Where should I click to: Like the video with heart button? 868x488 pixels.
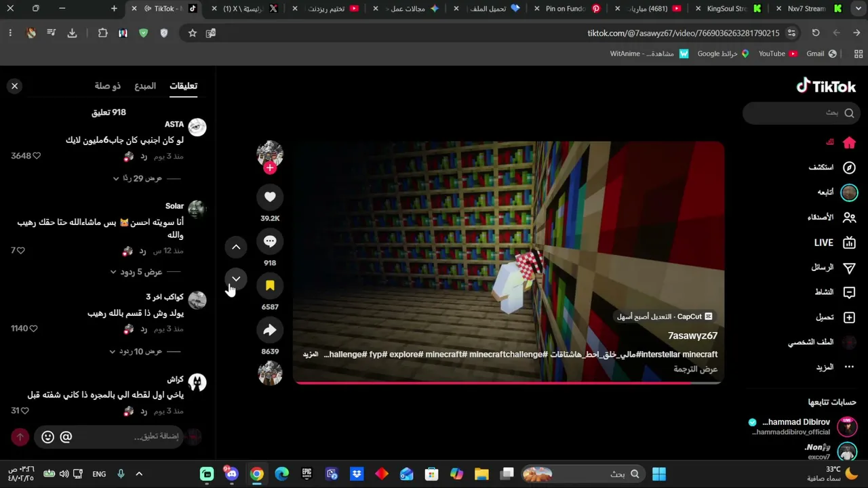[270, 197]
